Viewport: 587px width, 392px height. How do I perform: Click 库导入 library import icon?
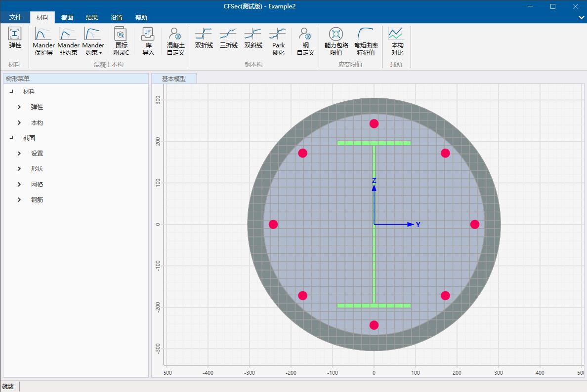[x=148, y=40]
